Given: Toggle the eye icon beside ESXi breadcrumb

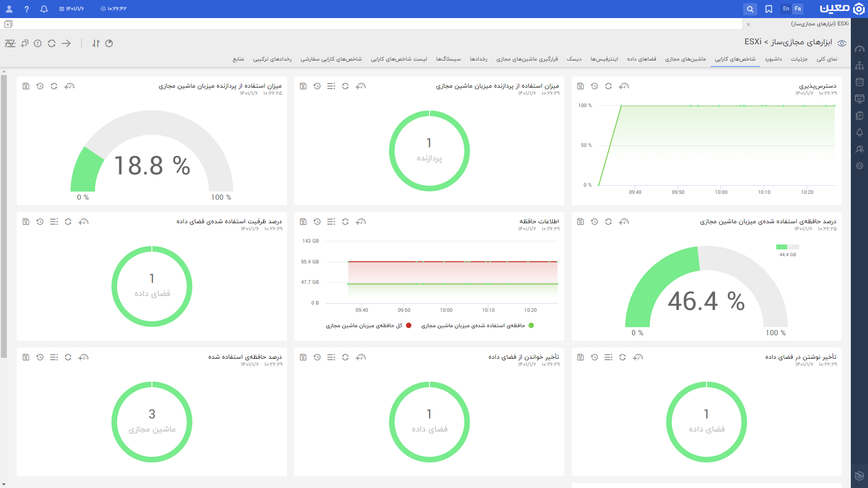Looking at the screenshot, I should [842, 43].
